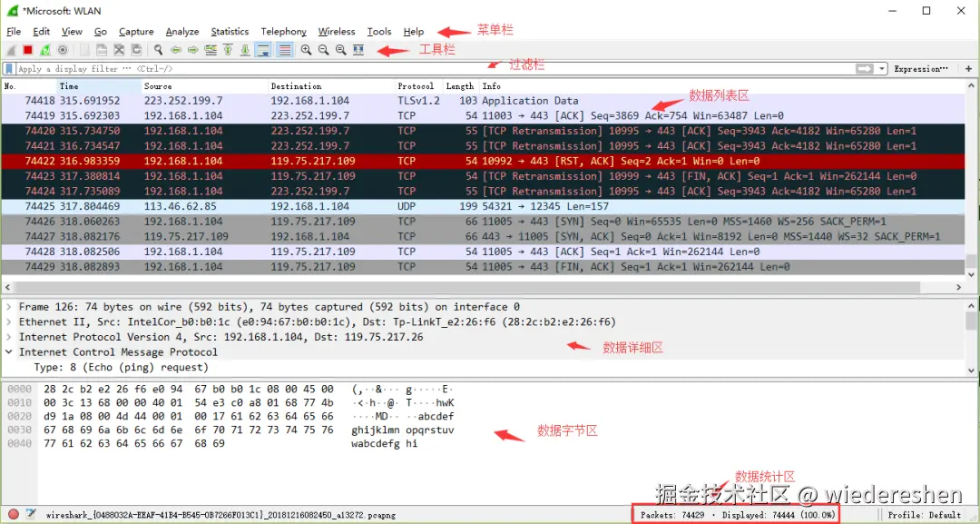The height and width of the screenshot is (524, 980).
Task: Sort packet list by Time column
Action: tap(99, 86)
